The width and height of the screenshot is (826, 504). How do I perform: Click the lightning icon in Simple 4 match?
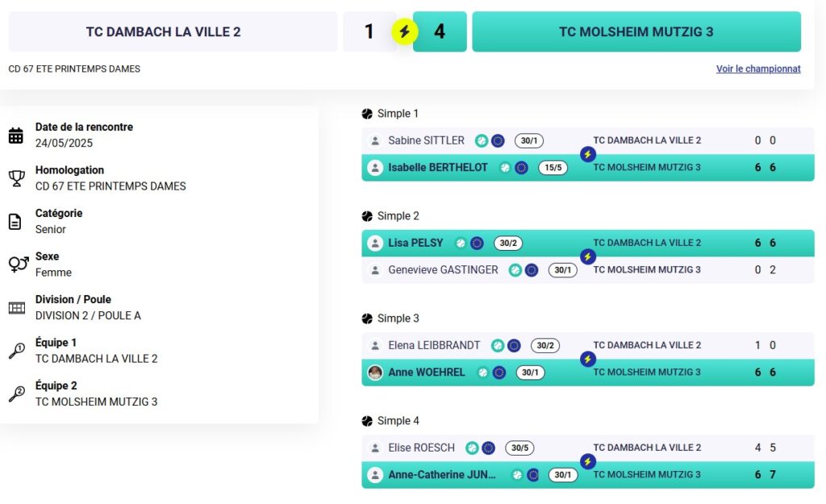[x=587, y=461]
